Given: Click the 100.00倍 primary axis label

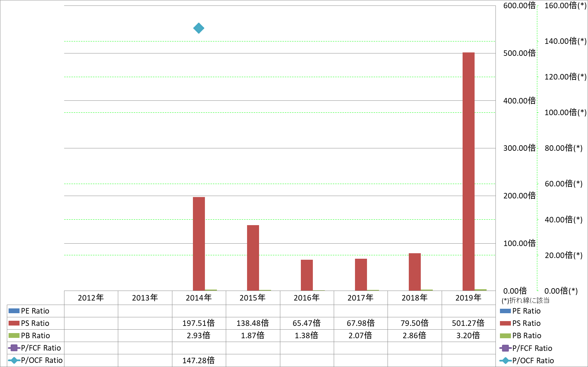Looking at the screenshot, I should tap(519, 243).
